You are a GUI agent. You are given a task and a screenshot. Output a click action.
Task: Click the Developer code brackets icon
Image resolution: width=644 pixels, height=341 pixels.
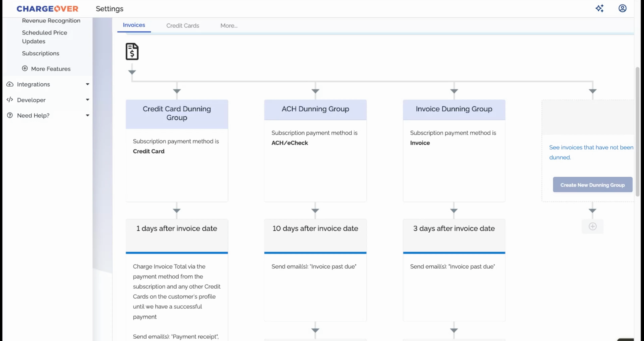[x=10, y=100]
